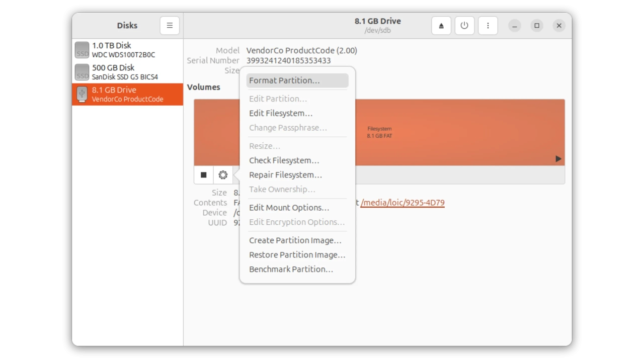The height and width of the screenshot is (362, 644).
Task: Select Repair Filesystem option
Action: [x=285, y=175]
